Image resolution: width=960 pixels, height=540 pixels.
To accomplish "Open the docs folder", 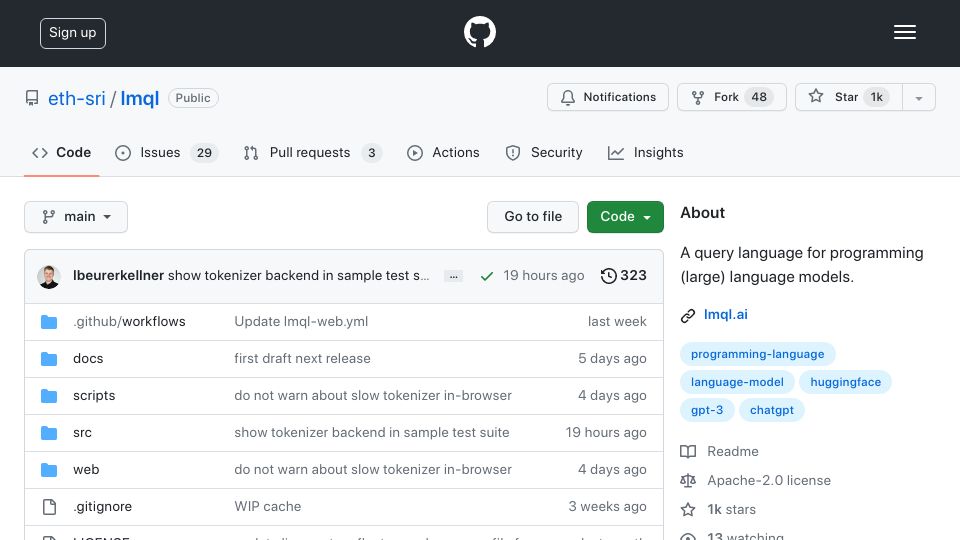I will click(x=88, y=359).
